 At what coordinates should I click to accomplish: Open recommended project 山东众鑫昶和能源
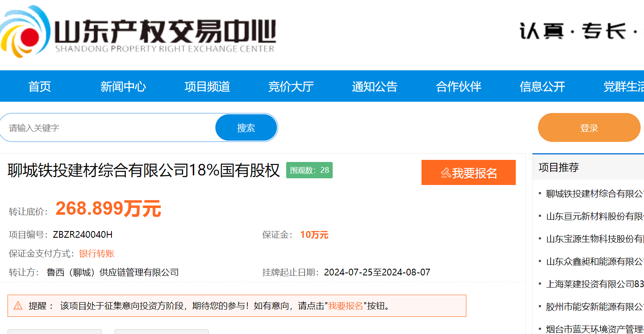(595, 262)
